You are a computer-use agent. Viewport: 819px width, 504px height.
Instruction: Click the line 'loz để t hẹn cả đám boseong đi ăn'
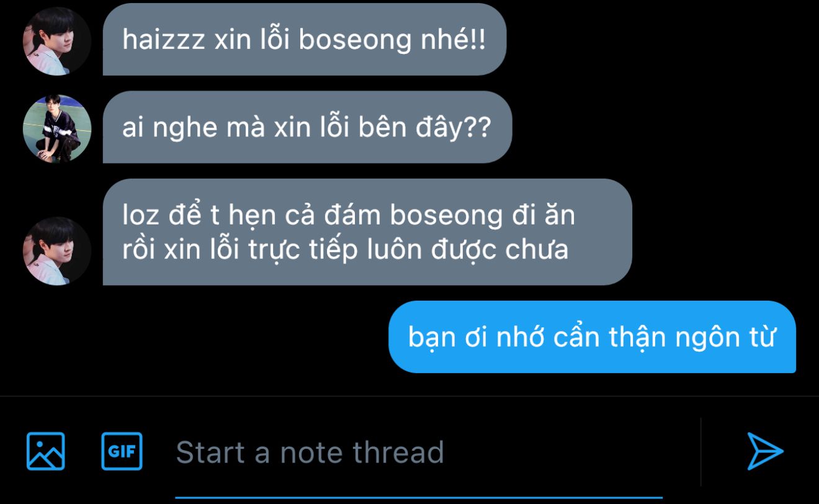pos(349,215)
